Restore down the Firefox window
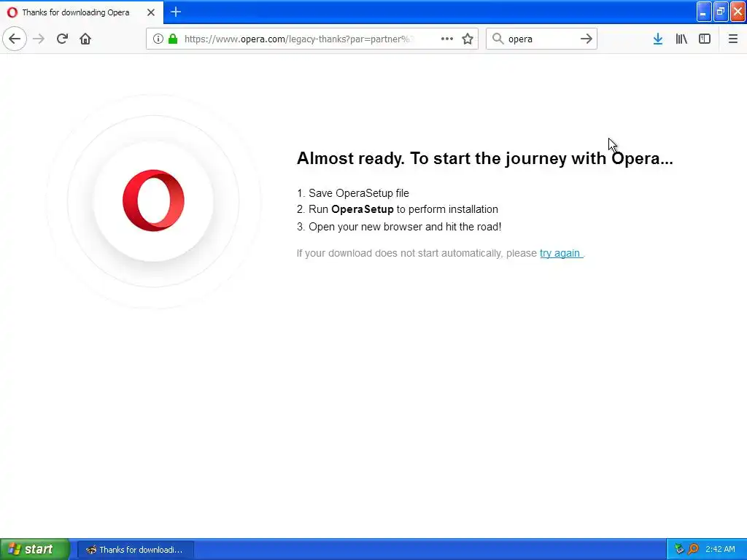Image resolution: width=747 pixels, height=560 pixels. point(721,12)
